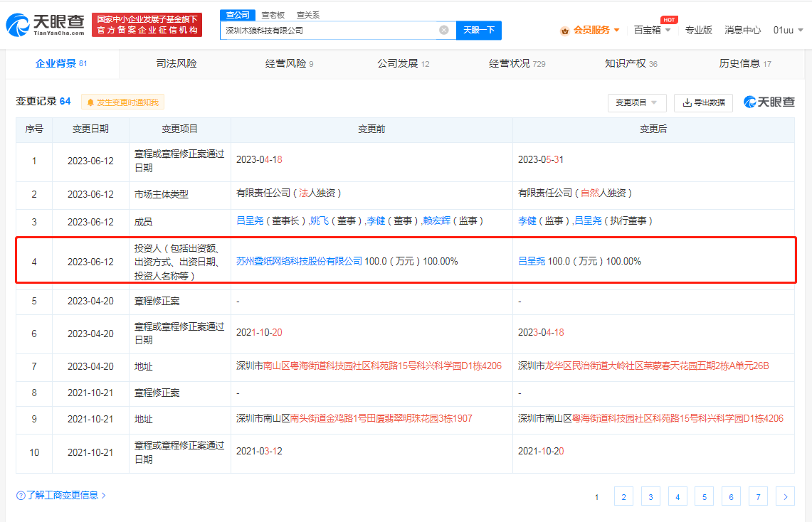The height and width of the screenshot is (522, 812).
Task: Switch to the 知识产权 tab
Action: (631, 63)
